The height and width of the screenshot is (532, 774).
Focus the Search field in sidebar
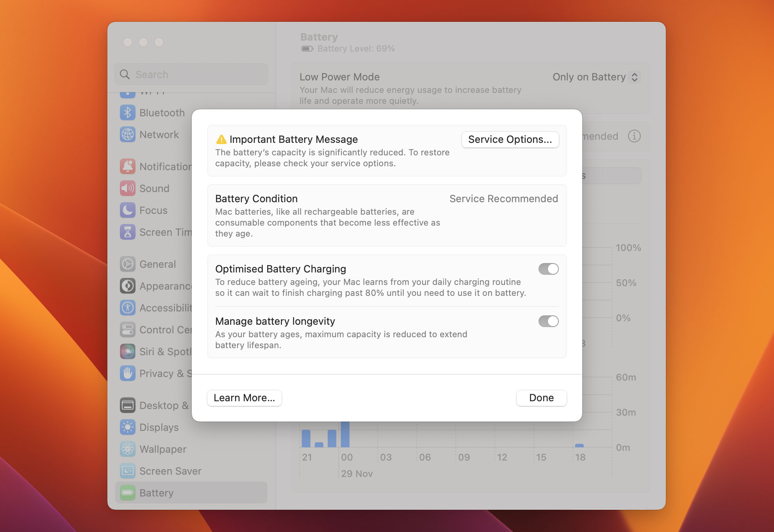click(x=191, y=75)
